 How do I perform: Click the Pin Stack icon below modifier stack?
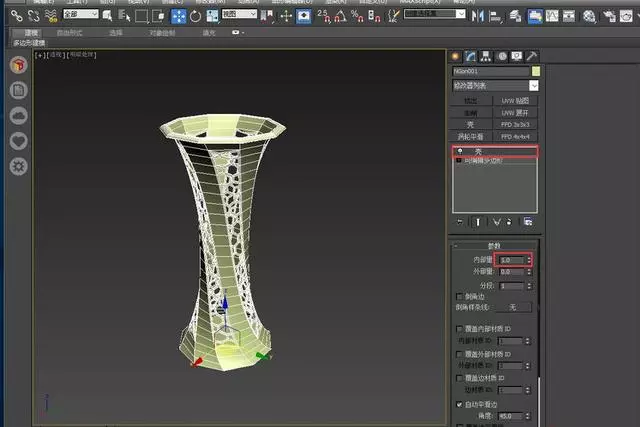click(x=459, y=222)
